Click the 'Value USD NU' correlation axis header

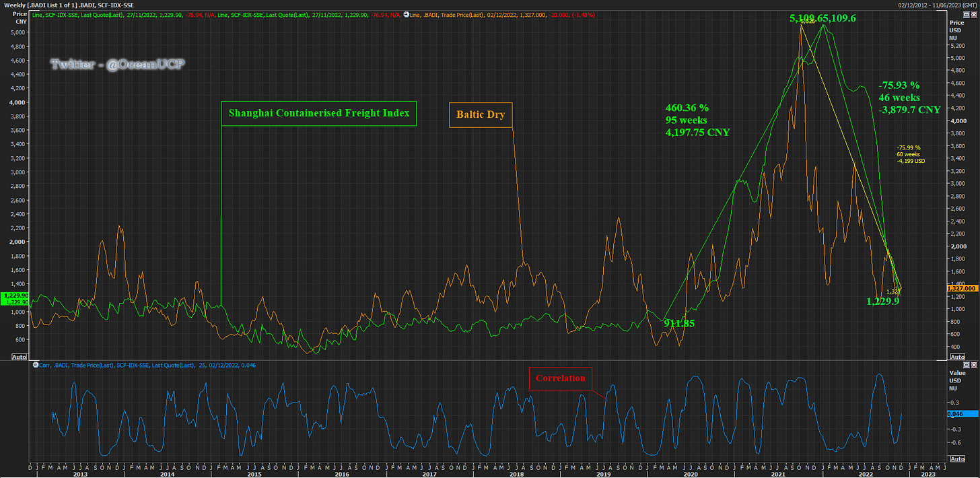(956, 381)
